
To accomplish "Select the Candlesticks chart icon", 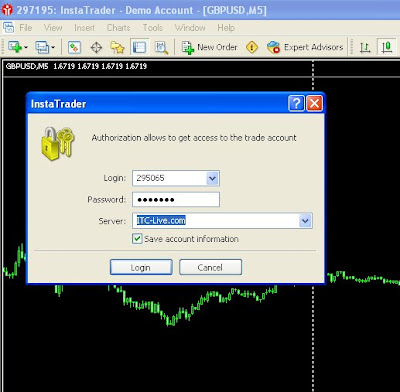I will coord(386,47).
